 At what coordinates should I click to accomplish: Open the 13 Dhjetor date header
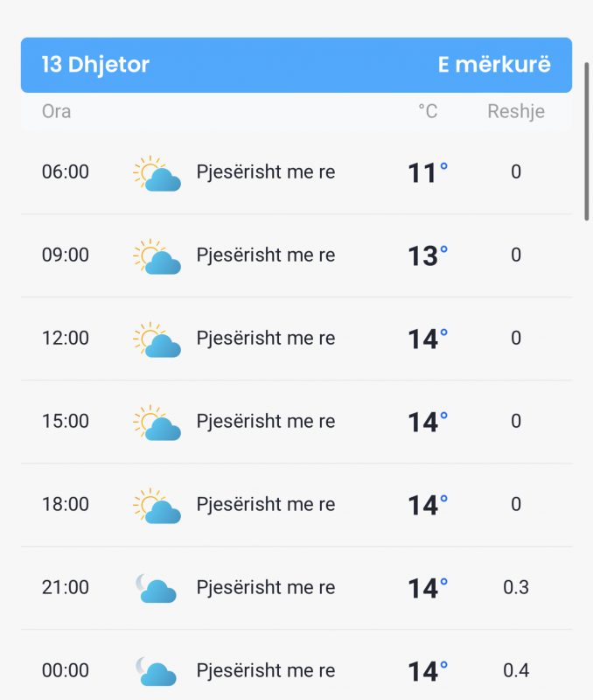tap(95, 64)
